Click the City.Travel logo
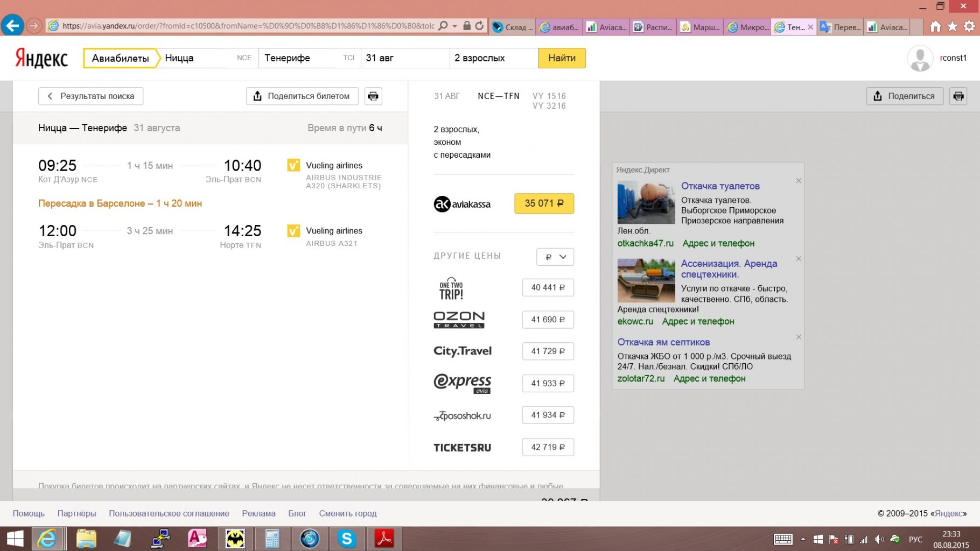The width and height of the screenshot is (980, 551). click(x=463, y=351)
